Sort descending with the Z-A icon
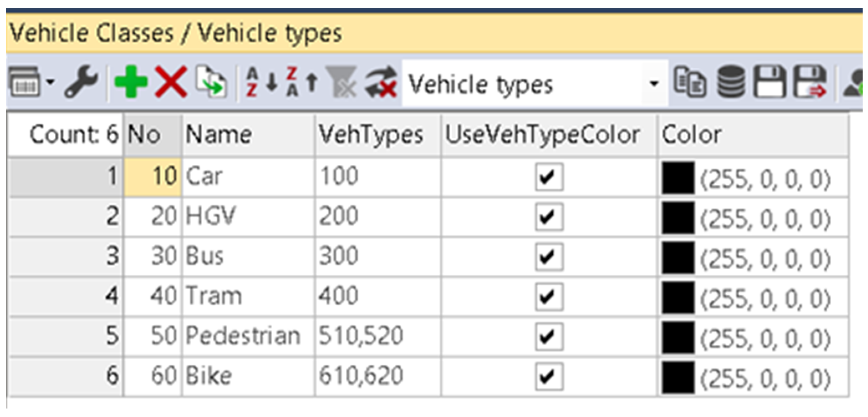Viewport: 868px width, 417px height. click(301, 82)
